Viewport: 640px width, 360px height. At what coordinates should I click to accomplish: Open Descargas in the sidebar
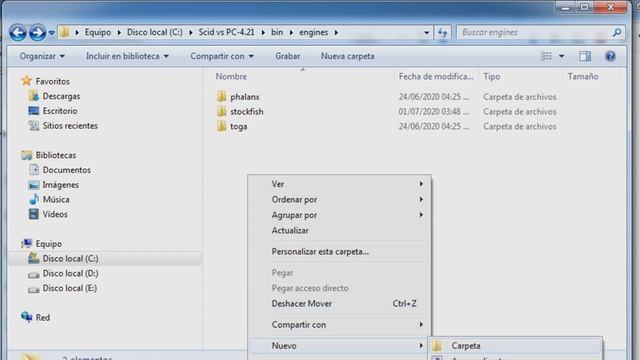tap(61, 96)
